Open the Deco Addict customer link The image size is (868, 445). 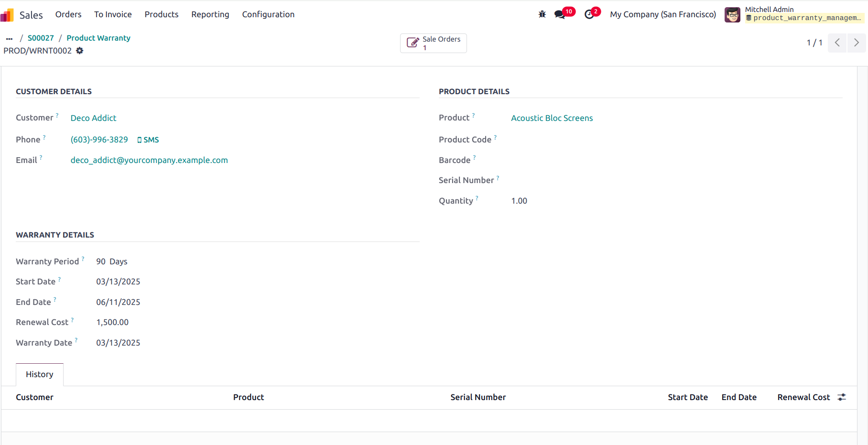[x=93, y=118]
